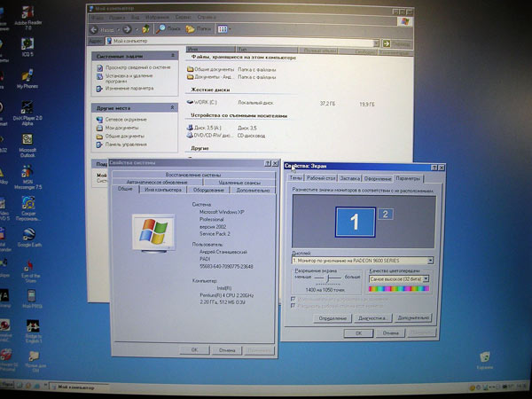Select the DVD/CD-RW drive item
Viewport: 532px width, 399px height.
pos(209,136)
